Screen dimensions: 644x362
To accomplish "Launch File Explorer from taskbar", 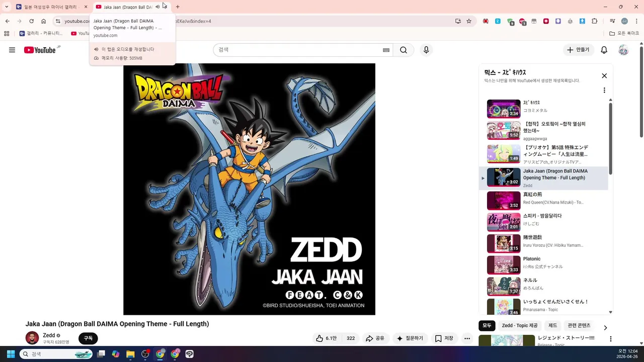I will coord(130,354).
